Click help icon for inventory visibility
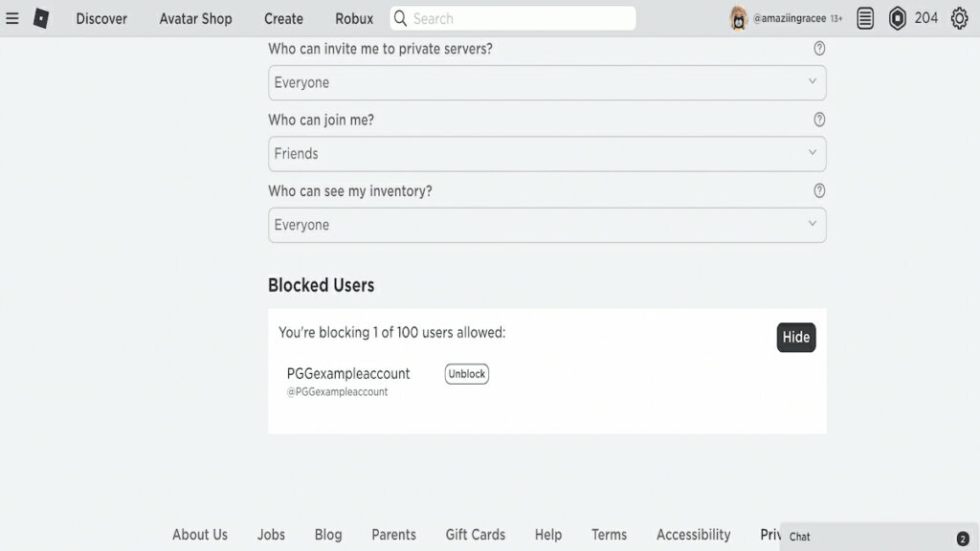Screen dimensions: 980x551 819,191
